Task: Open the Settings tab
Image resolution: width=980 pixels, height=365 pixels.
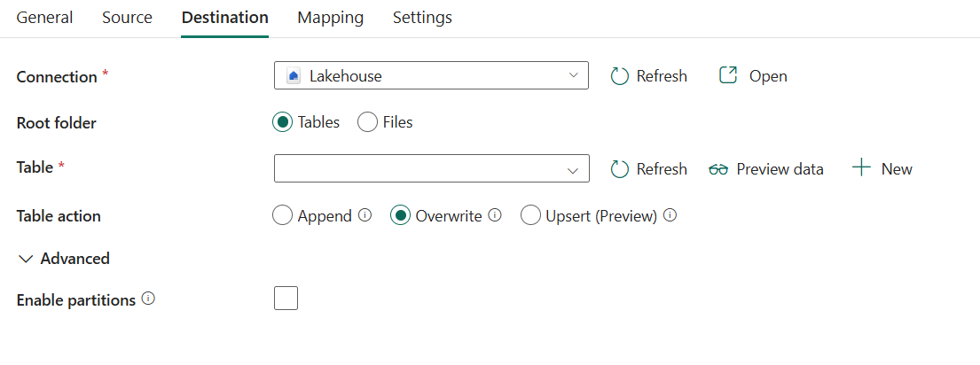Action: [422, 18]
